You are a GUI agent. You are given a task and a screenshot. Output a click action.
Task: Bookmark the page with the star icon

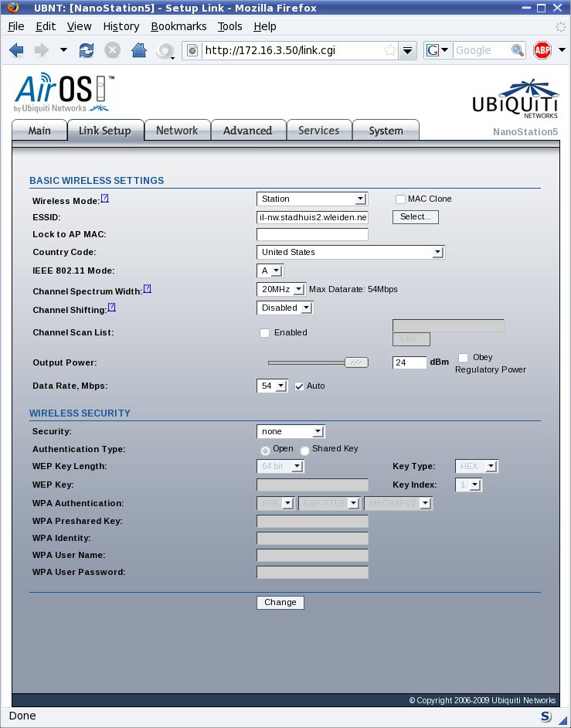tap(390, 50)
